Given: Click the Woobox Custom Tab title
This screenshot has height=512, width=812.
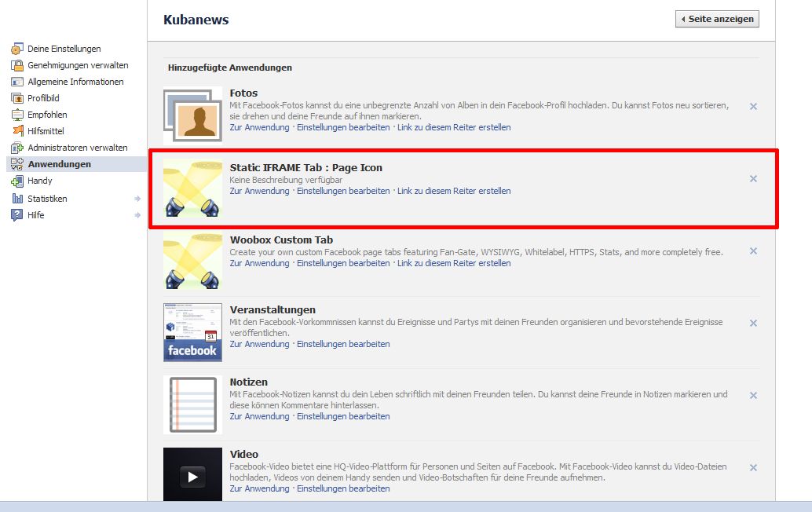Looking at the screenshot, I should [281, 240].
